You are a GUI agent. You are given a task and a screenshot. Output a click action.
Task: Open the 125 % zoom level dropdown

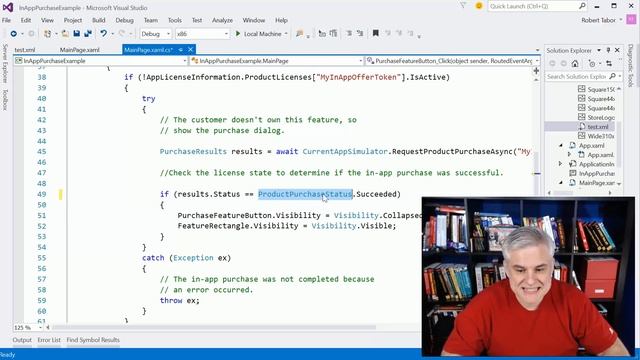(40, 327)
